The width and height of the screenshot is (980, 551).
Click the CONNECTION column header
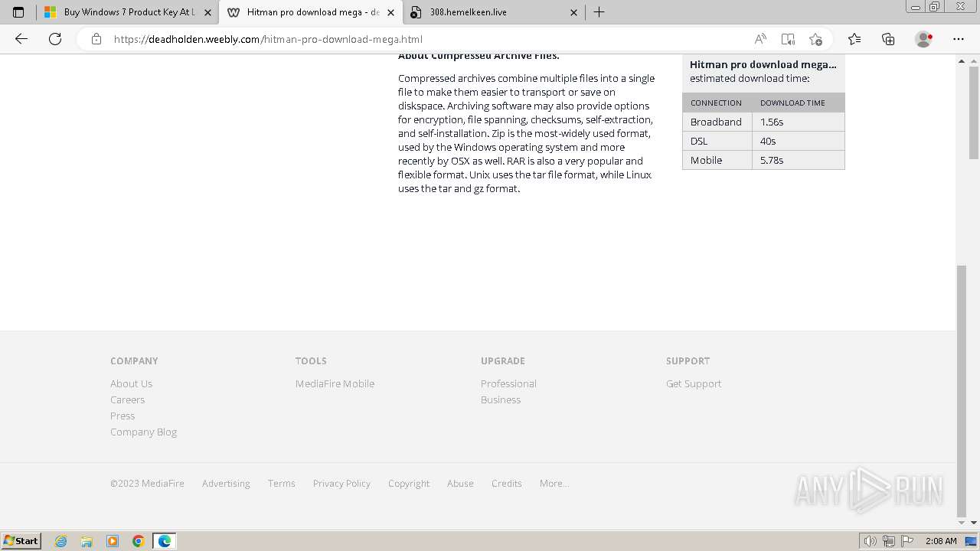(717, 103)
